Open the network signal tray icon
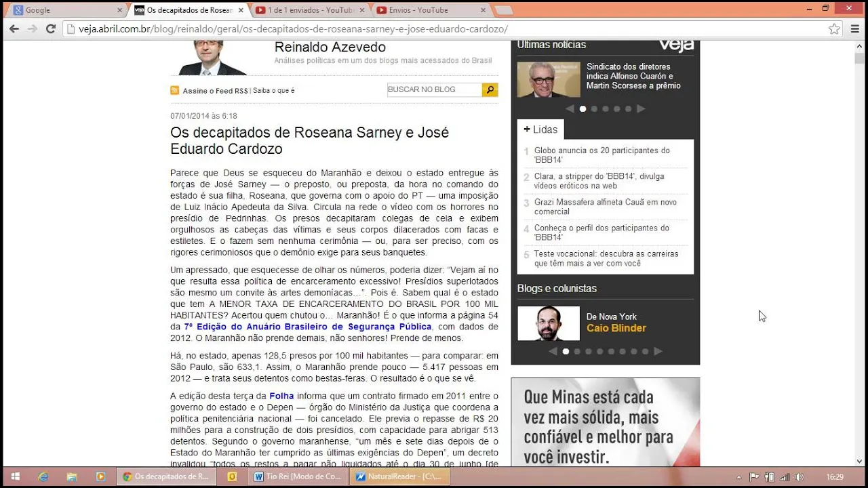Image resolution: width=868 pixels, height=488 pixels. 785,477
